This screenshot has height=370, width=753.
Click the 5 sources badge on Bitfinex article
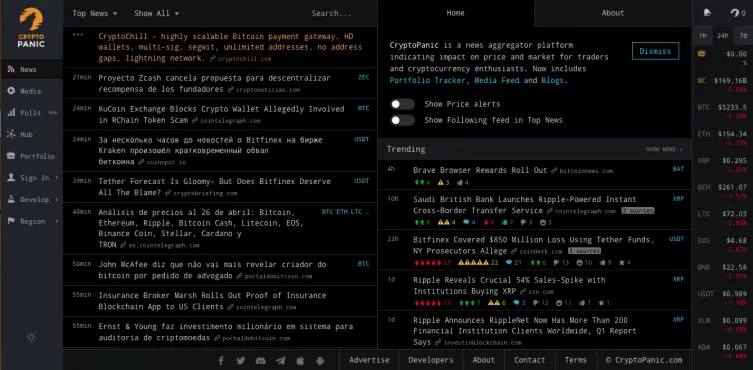coord(584,251)
